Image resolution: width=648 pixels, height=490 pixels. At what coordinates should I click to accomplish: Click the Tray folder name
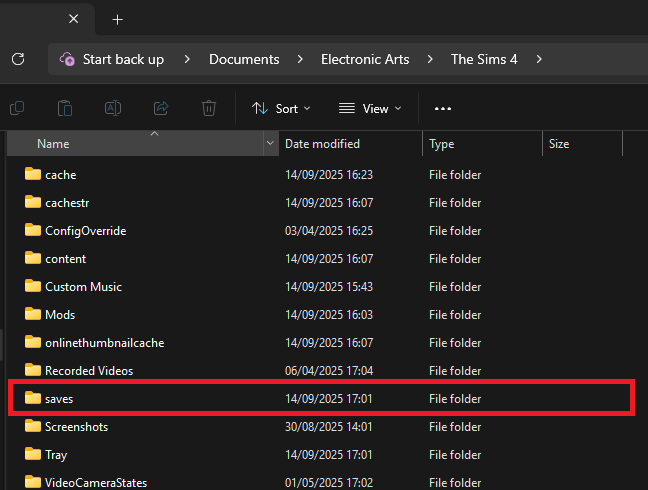(x=56, y=455)
